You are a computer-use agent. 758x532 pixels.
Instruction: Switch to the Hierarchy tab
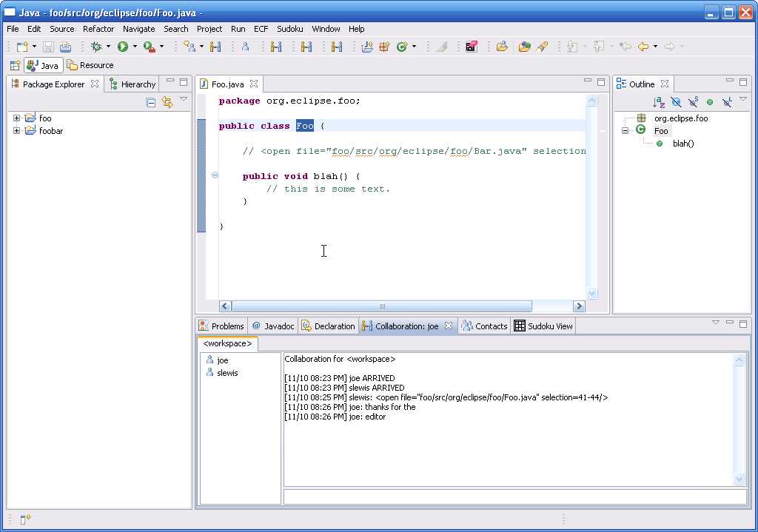click(133, 84)
